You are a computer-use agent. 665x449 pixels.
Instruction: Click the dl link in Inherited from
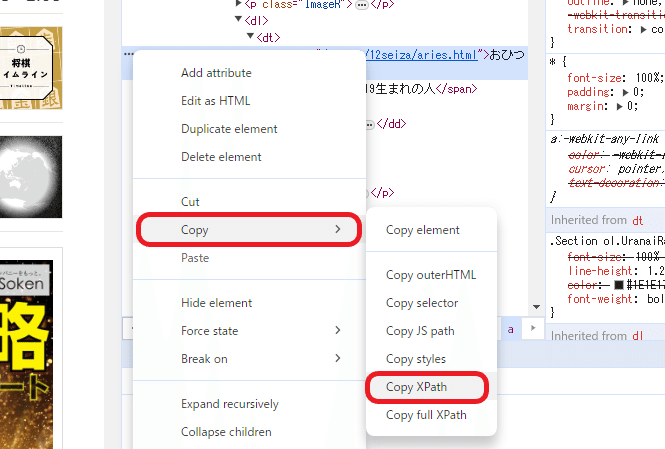[x=637, y=336]
